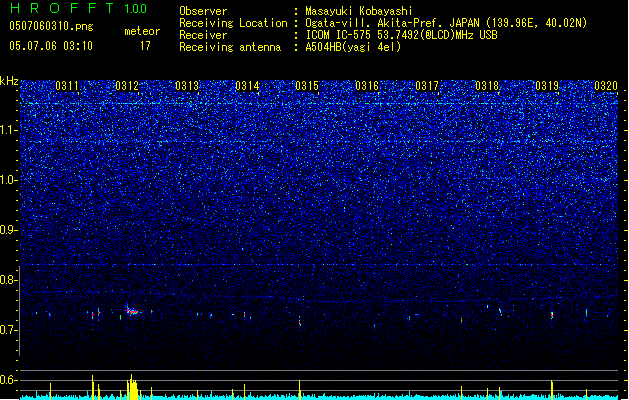Image resolution: width=629 pixels, height=400 pixels.
Task: Click the 'meteor' label
Action: [142, 31]
